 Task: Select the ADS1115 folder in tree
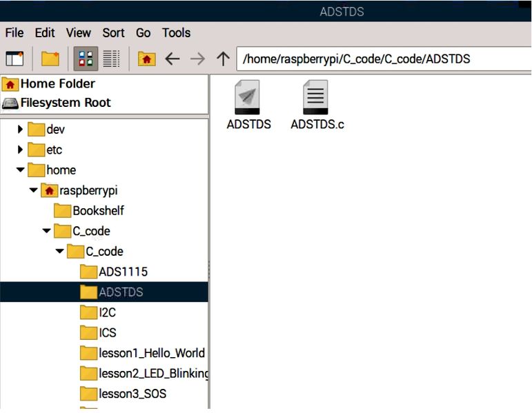(x=123, y=272)
